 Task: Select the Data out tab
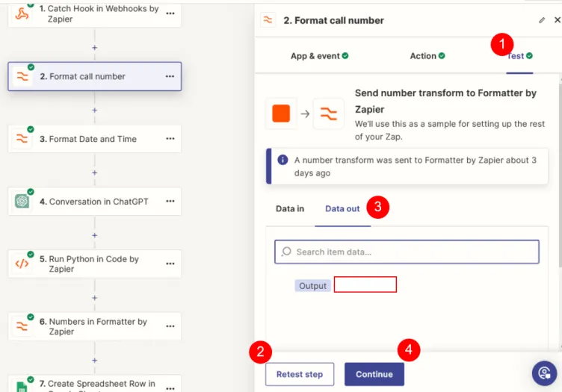click(x=342, y=209)
